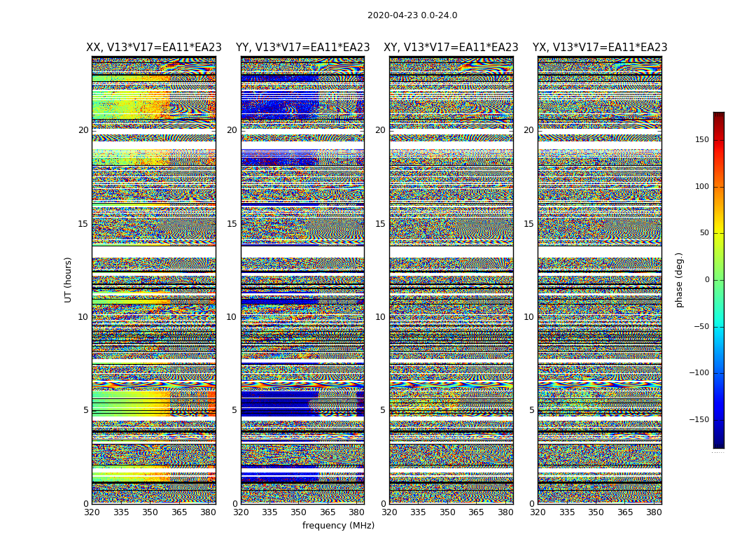Click the '350' frequency tick under XX panel

click(x=150, y=512)
